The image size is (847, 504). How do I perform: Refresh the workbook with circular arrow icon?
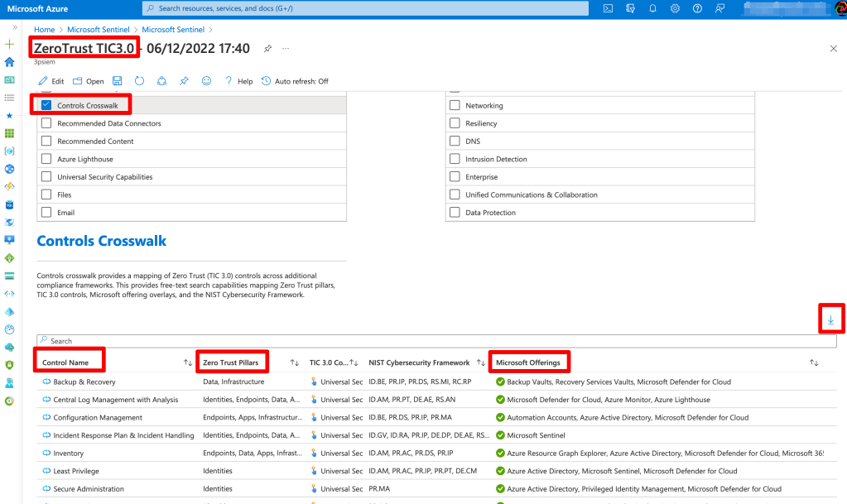(x=139, y=81)
